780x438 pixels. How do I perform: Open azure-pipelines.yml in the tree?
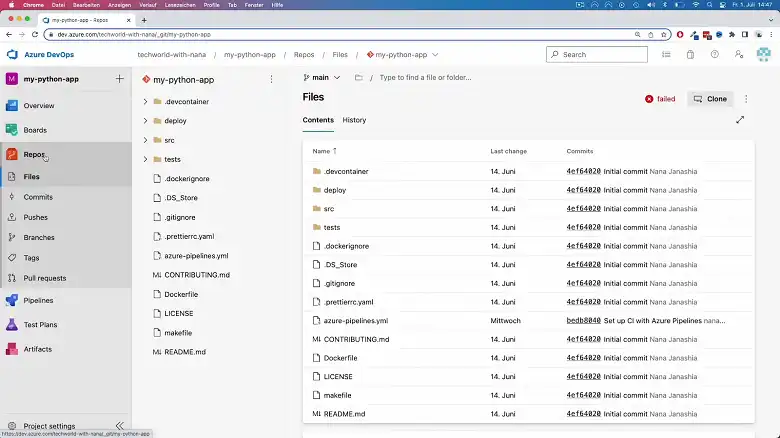tap(196, 256)
